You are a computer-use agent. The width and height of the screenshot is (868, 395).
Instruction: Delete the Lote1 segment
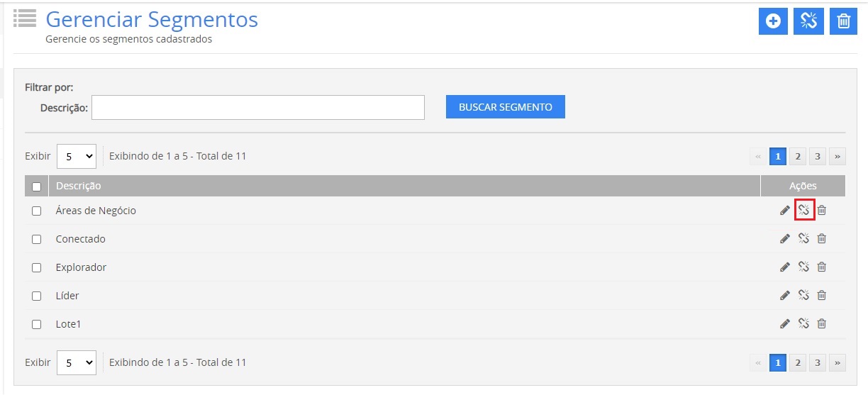(822, 324)
